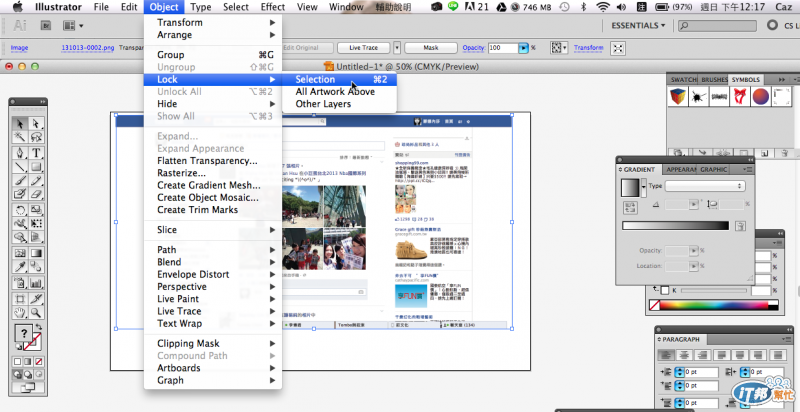Open the Gradient Type dropdown

[705, 186]
